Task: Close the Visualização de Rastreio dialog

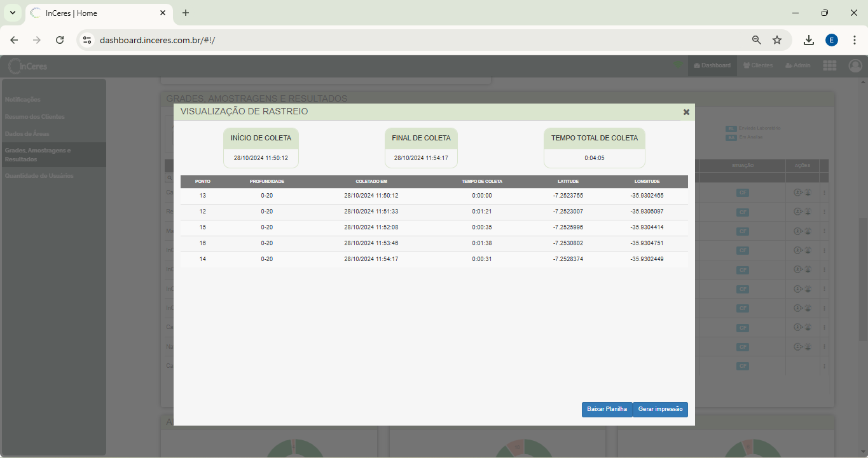Action: click(686, 112)
